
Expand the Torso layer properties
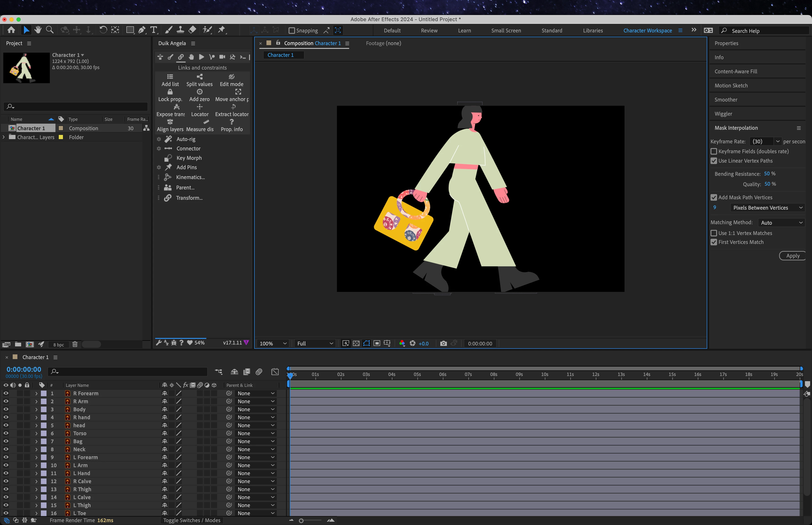pyautogui.click(x=36, y=433)
